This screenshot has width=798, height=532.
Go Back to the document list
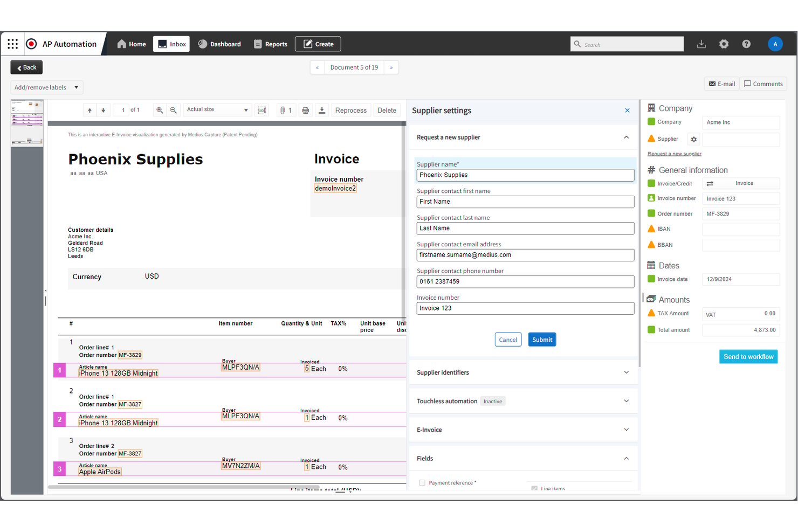(26, 67)
